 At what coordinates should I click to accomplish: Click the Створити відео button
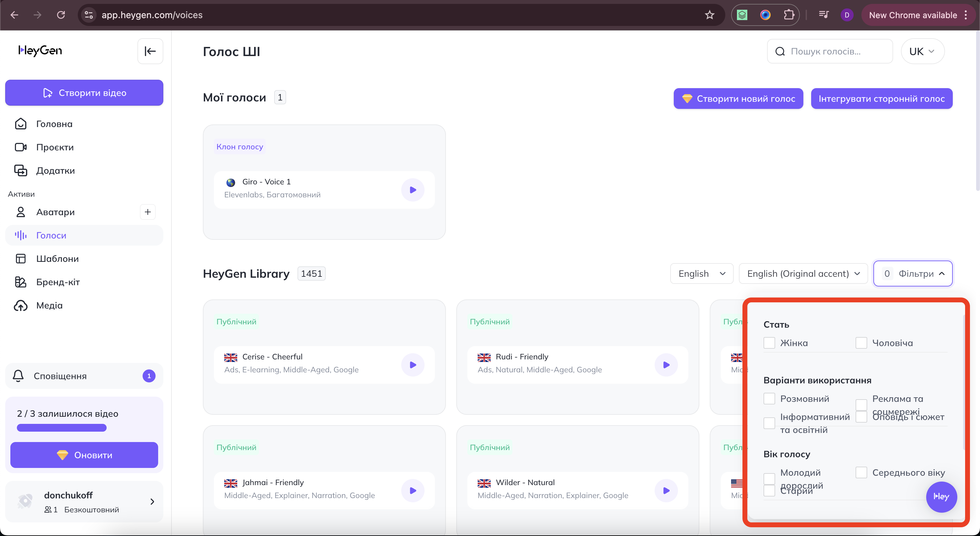click(84, 93)
